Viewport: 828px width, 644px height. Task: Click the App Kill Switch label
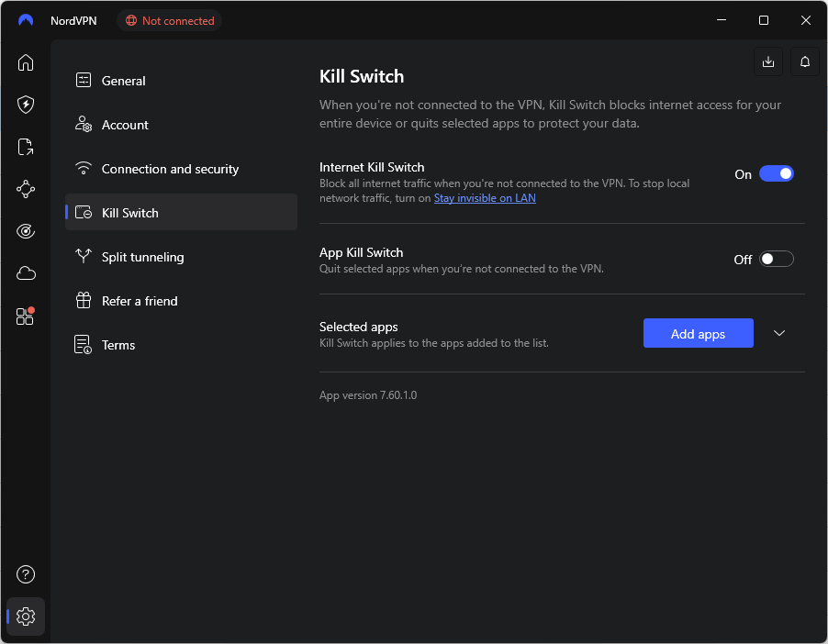coord(361,252)
